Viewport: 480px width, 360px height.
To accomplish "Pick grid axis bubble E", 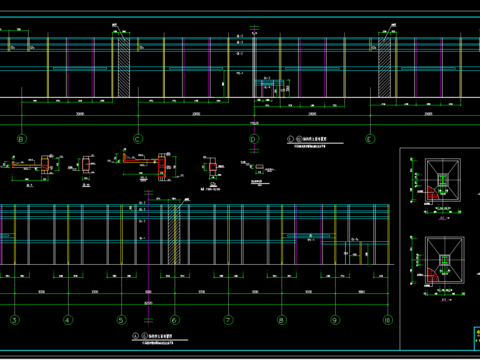I will point(370,139).
